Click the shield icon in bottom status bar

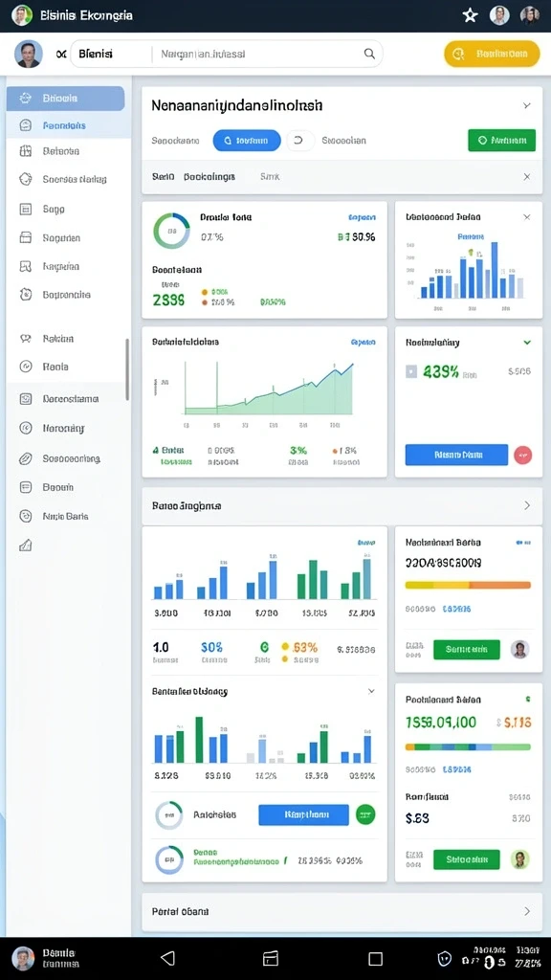click(444, 958)
